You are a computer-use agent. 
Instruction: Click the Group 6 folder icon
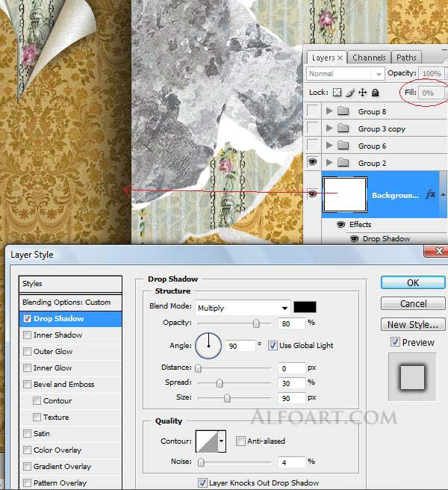pos(343,146)
